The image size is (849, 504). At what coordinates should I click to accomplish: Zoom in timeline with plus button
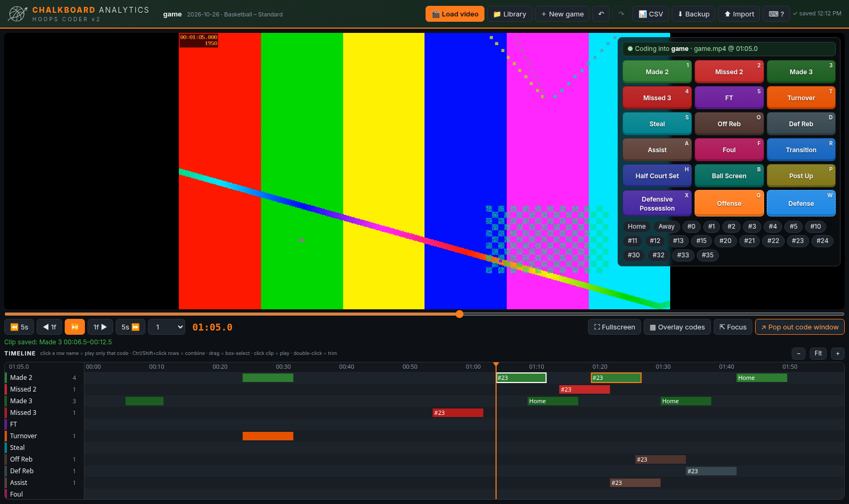(838, 353)
